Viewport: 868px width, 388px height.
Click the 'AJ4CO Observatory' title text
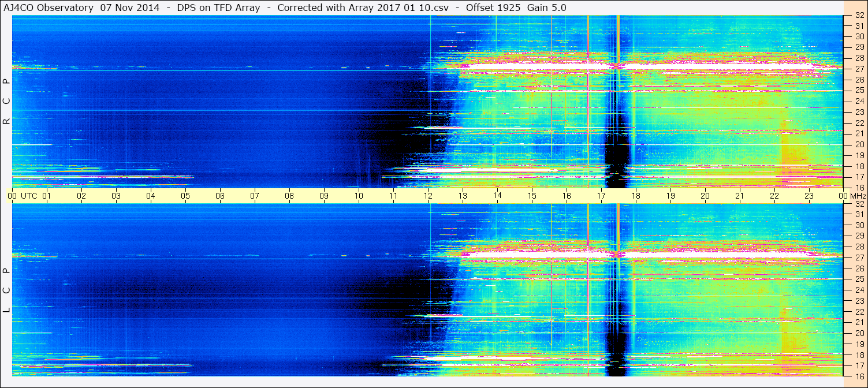[49, 8]
